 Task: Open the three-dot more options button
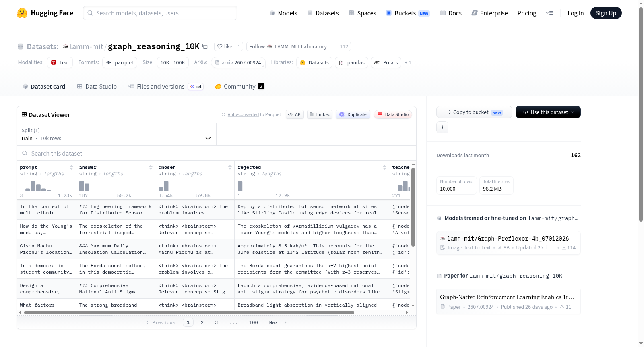click(442, 127)
